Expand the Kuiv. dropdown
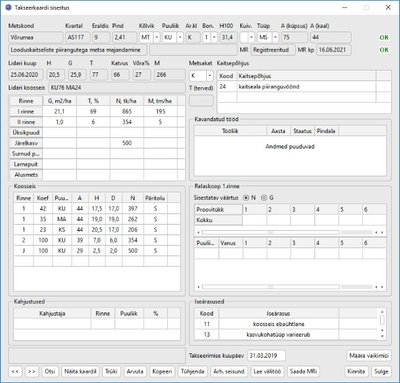 pyautogui.click(x=252, y=37)
